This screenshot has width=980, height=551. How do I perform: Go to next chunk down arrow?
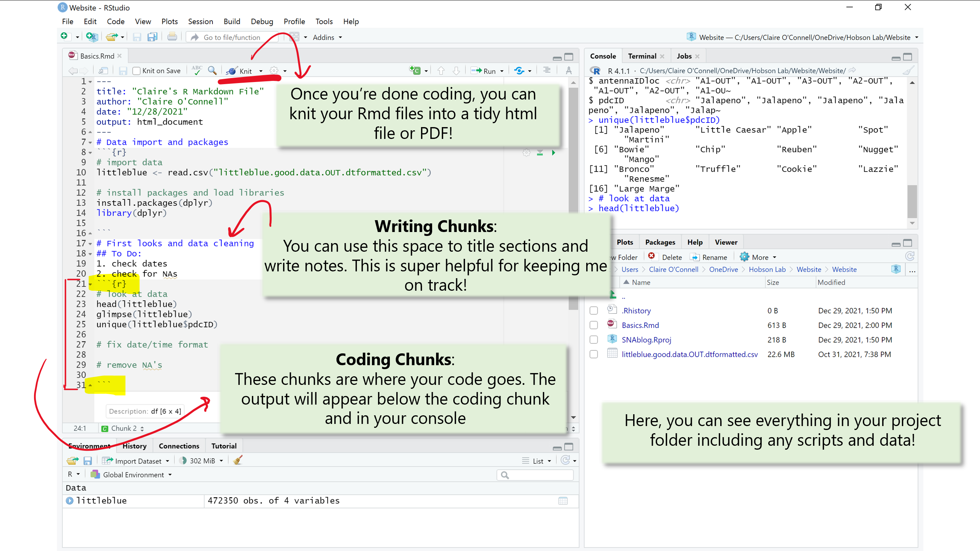[x=456, y=71]
